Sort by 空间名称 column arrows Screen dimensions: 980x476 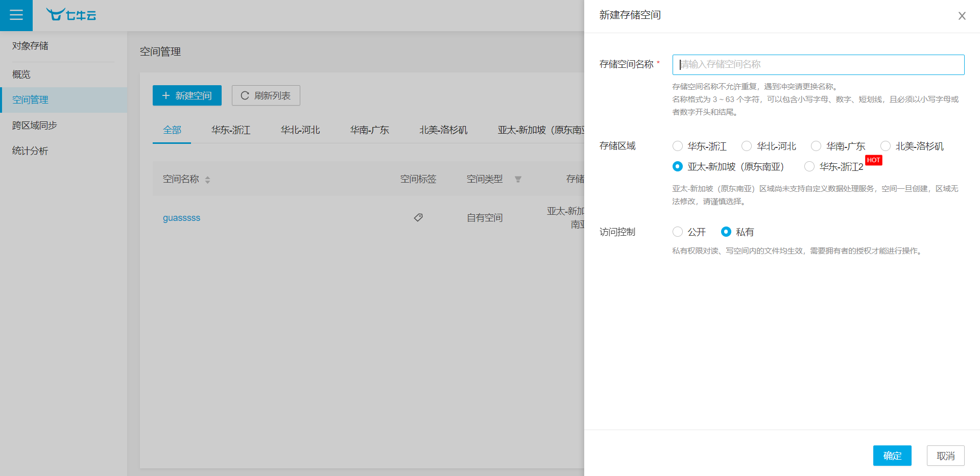pos(207,180)
